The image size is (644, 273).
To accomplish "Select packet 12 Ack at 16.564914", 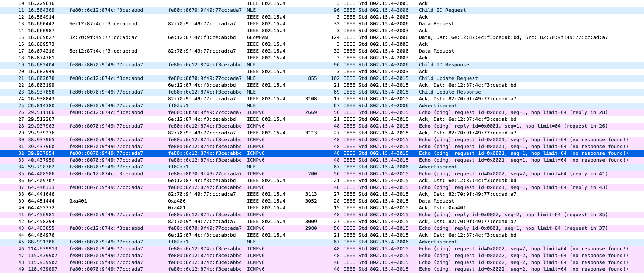I will coord(322,17).
